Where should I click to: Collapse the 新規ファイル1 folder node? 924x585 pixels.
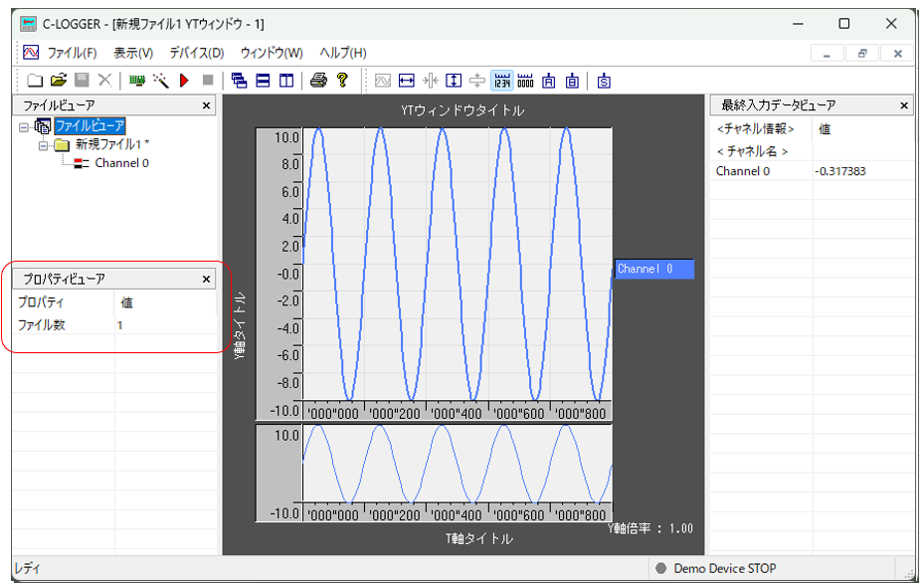click(44, 145)
